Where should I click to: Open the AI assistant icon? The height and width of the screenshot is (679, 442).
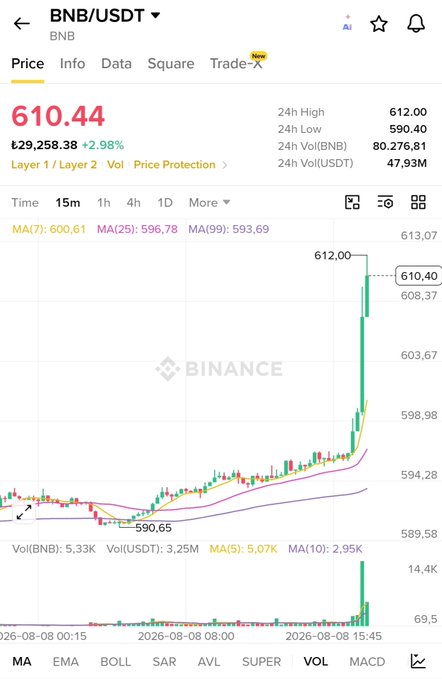click(x=347, y=23)
